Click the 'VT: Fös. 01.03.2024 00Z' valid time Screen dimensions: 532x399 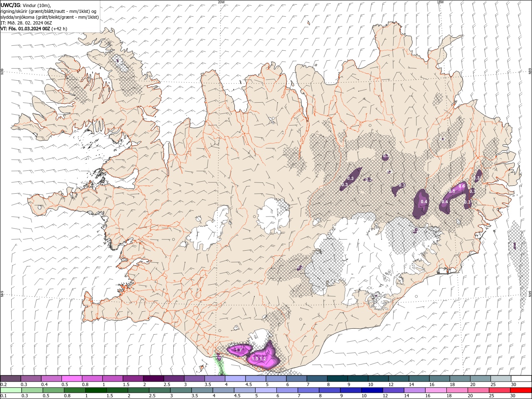click(26, 29)
